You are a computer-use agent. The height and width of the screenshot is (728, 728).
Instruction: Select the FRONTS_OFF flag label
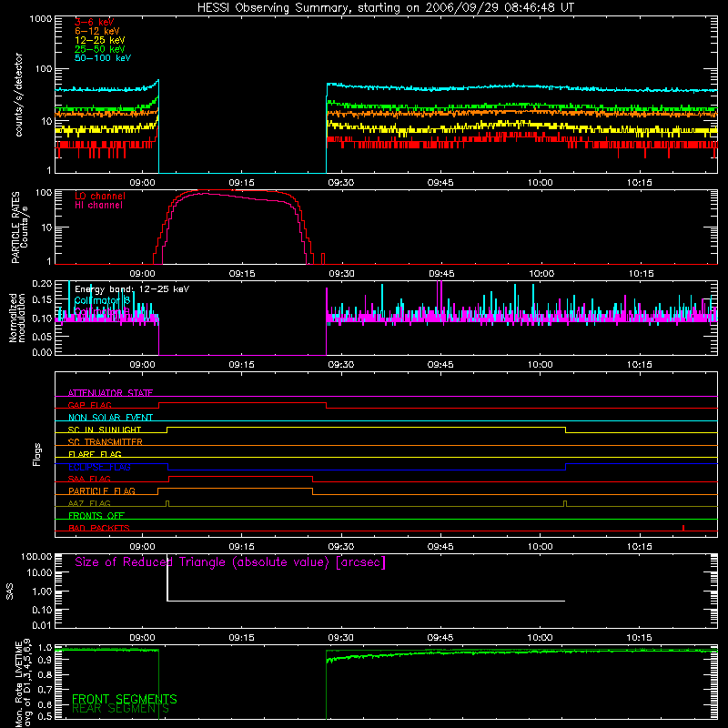96,515
